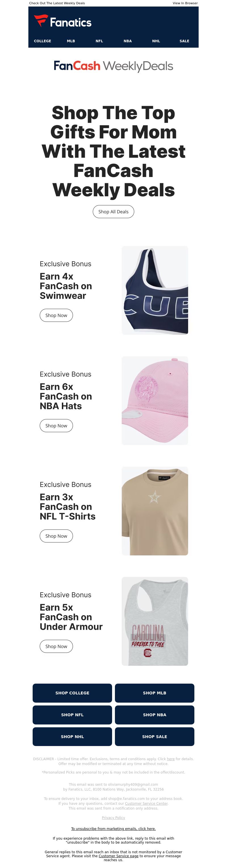The width and height of the screenshot is (227, 868).
Task: Click the View In Browser link
Action: pyautogui.click(x=185, y=3)
